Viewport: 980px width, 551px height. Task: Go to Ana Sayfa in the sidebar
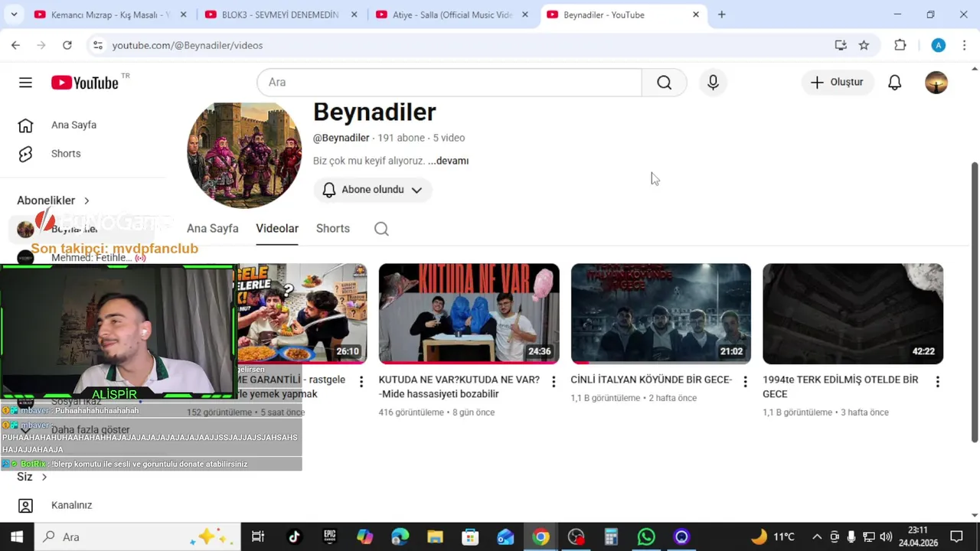73,125
